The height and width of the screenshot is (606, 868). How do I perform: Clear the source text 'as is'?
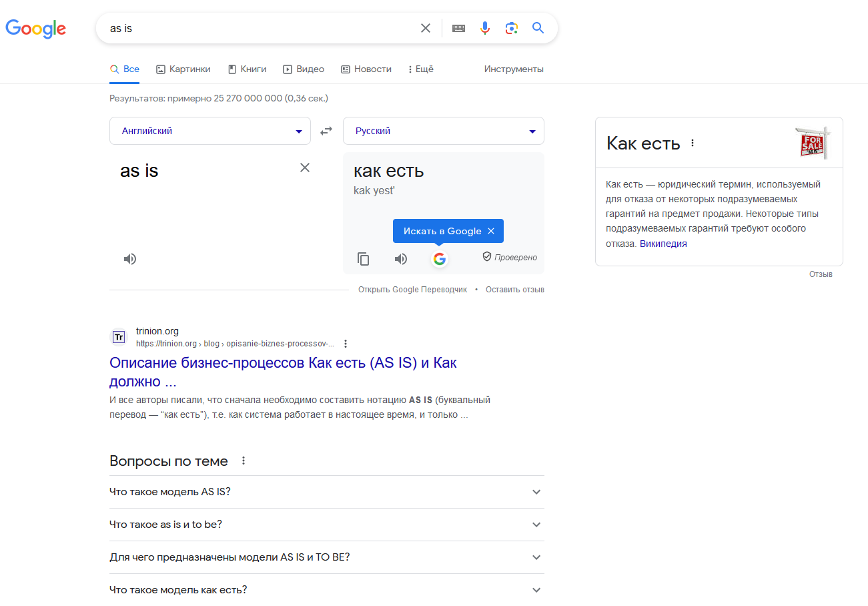(x=305, y=168)
